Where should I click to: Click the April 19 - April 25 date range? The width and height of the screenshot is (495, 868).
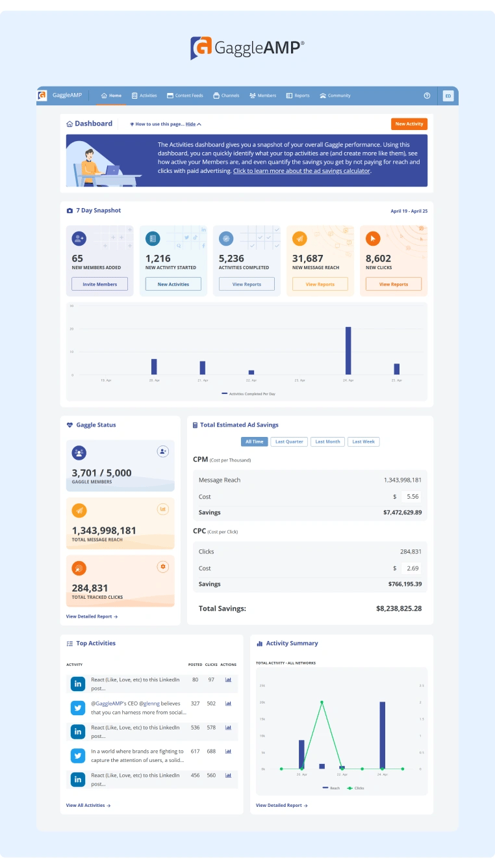click(409, 211)
